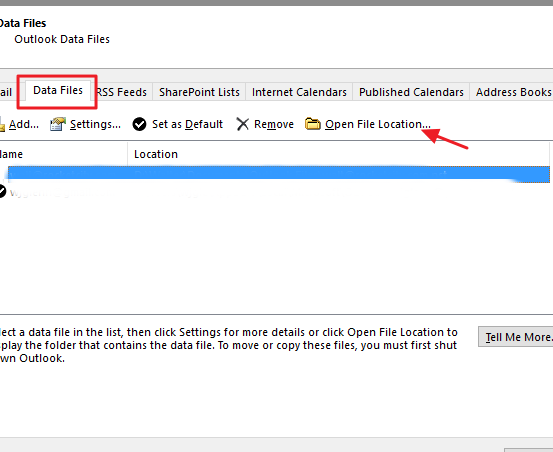Open the SharePoint Lists tab
The width and height of the screenshot is (553, 452).
(199, 92)
